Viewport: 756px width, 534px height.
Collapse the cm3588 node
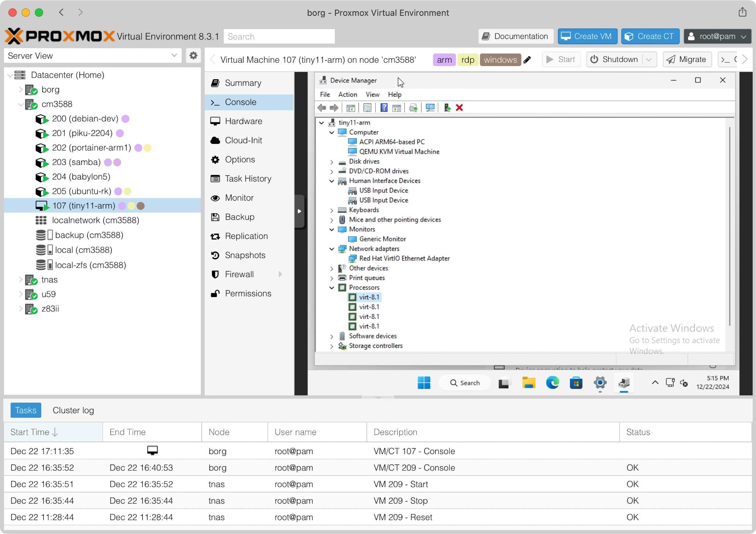click(x=21, y=104)
